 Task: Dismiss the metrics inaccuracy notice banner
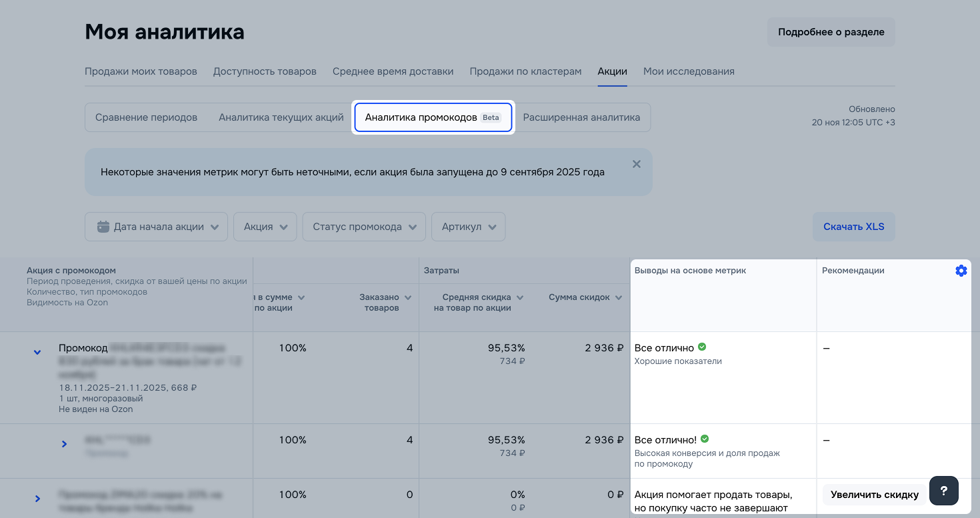[636, 164]
